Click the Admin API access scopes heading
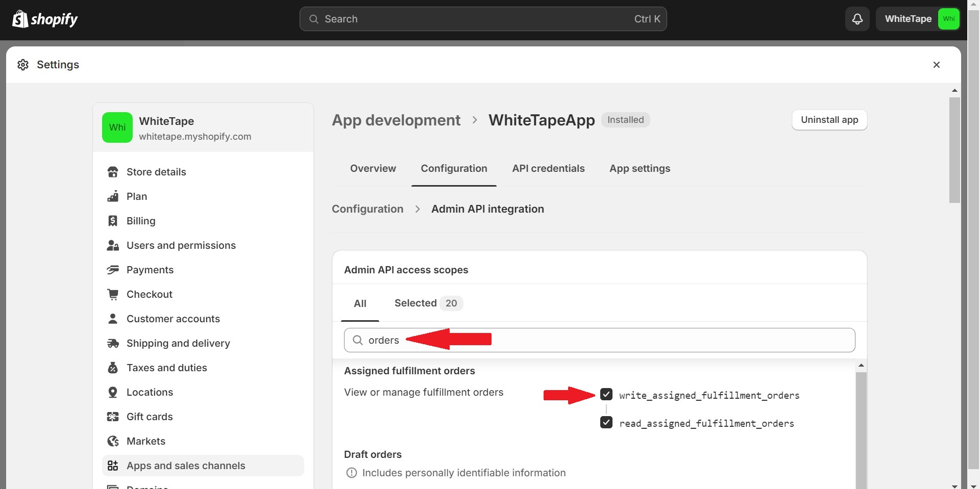Screen dimensions: 980x489 406,270
